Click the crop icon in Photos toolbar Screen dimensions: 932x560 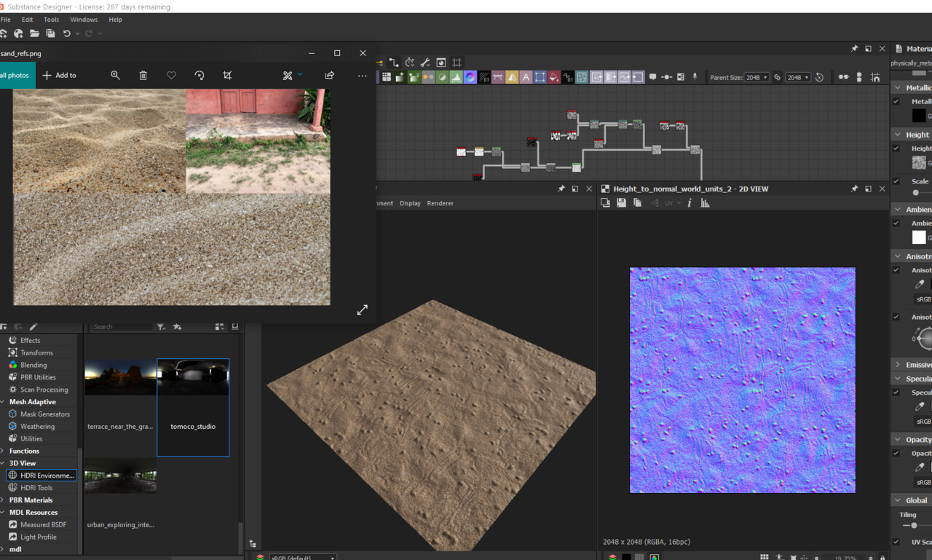point(227,75)
